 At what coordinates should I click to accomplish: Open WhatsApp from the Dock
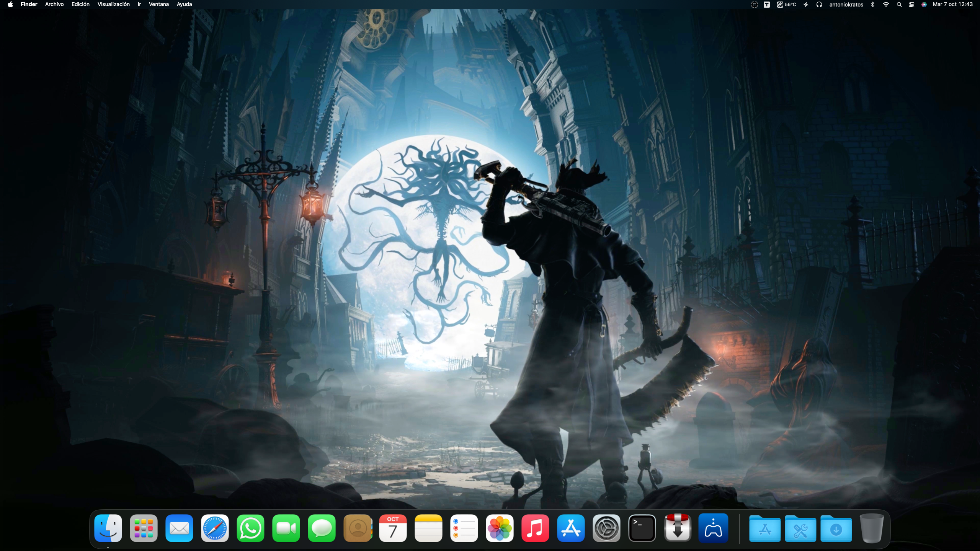250,528
